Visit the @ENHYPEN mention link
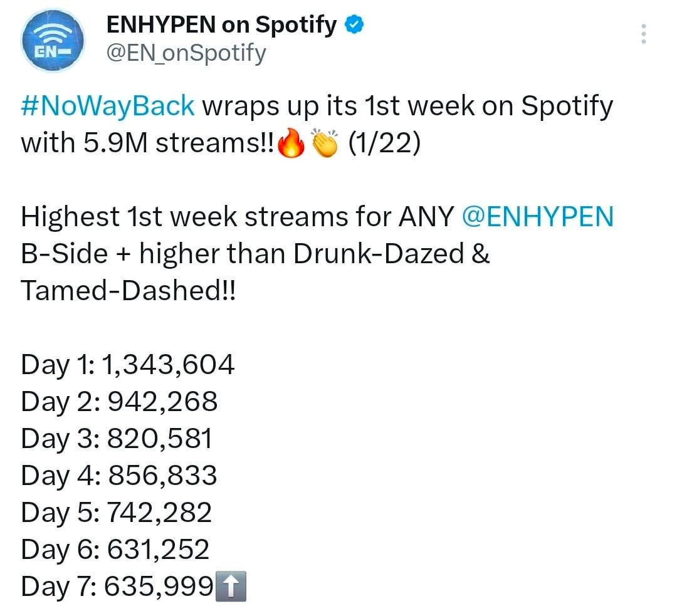Viewport: 677px width, 616px height. pos(537,217)
